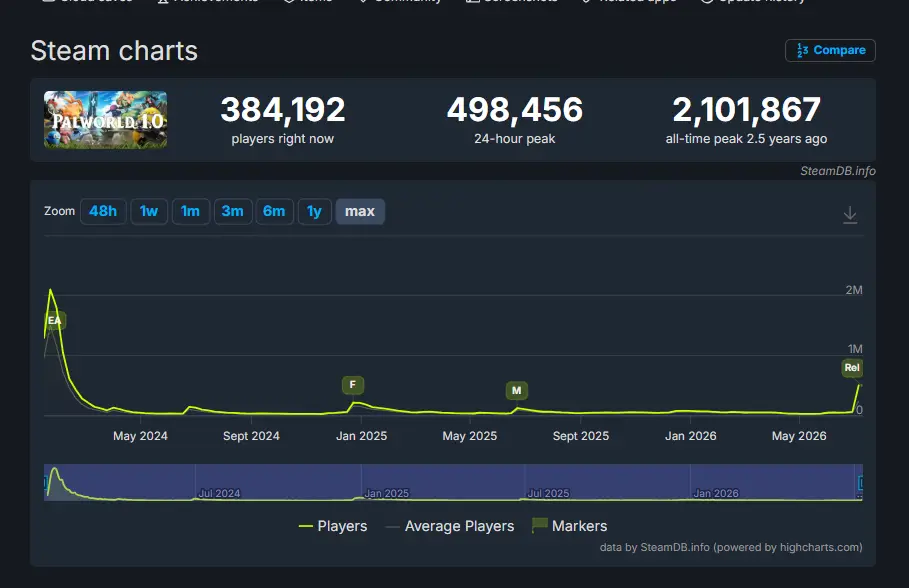The height and width of the screenshot is (588, 909).
Task: Open the Palworld 1.0 game thumbnail
Action: (x=106, y=119)
